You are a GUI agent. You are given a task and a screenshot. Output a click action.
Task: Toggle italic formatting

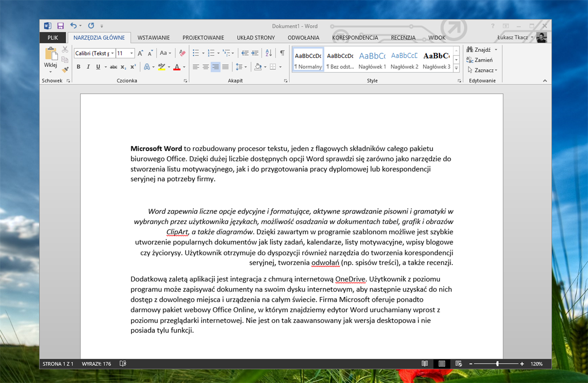pos(88,67)
